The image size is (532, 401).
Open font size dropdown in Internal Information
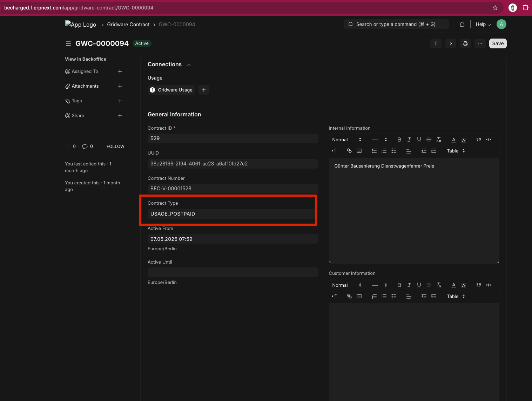[x=379, y=140]
